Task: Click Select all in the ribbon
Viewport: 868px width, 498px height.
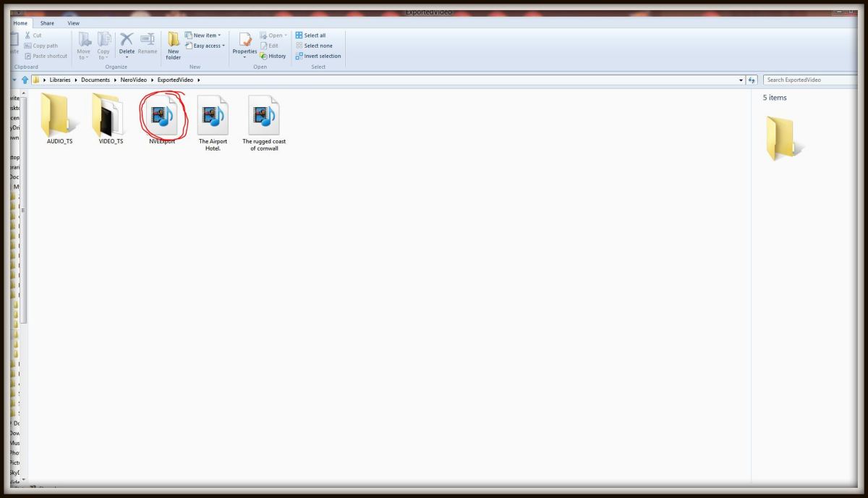Action: [x=312, y=35]
